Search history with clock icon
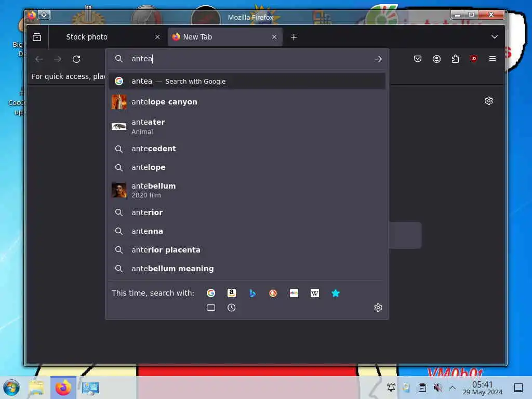 231,308
